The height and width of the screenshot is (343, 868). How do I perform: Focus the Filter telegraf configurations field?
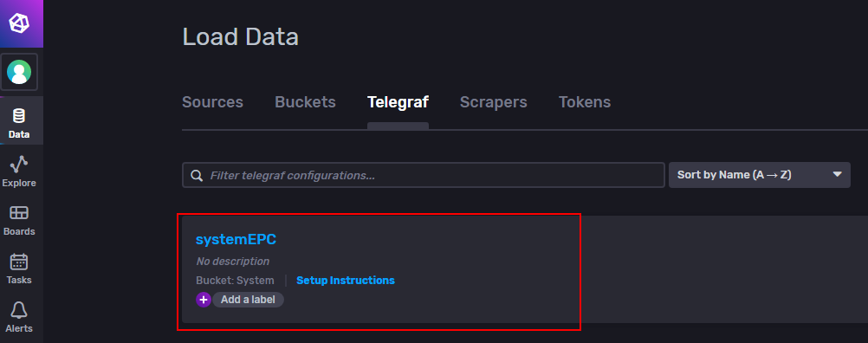click(x=424, y=175)
